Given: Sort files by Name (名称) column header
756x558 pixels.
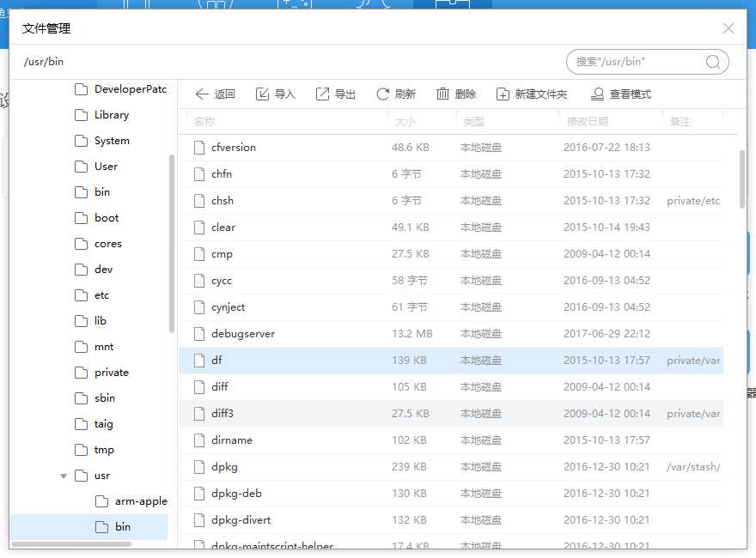Looking at the screenshot, I should pos(204,122).
